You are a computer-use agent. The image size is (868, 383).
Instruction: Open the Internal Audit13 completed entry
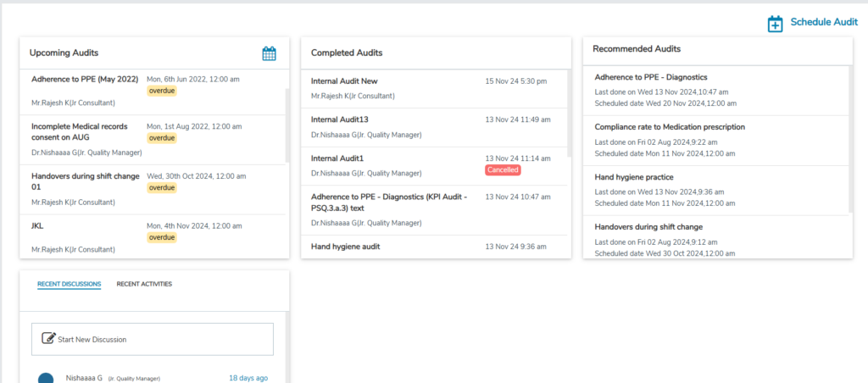pos(340,119)
